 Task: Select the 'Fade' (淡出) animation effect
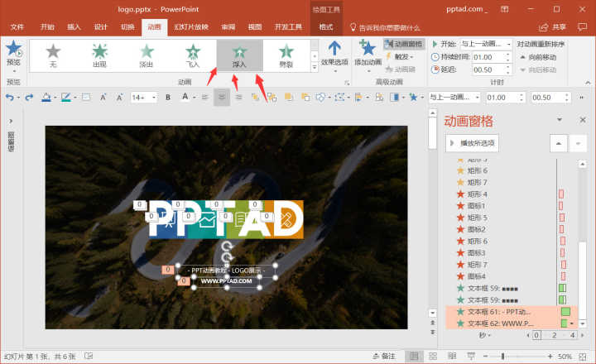pyautogui.click(x=147, y=56)
